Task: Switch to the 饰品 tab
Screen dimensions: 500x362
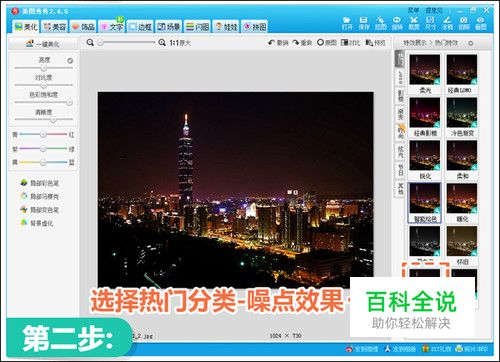Action: (x=83, y=26)
